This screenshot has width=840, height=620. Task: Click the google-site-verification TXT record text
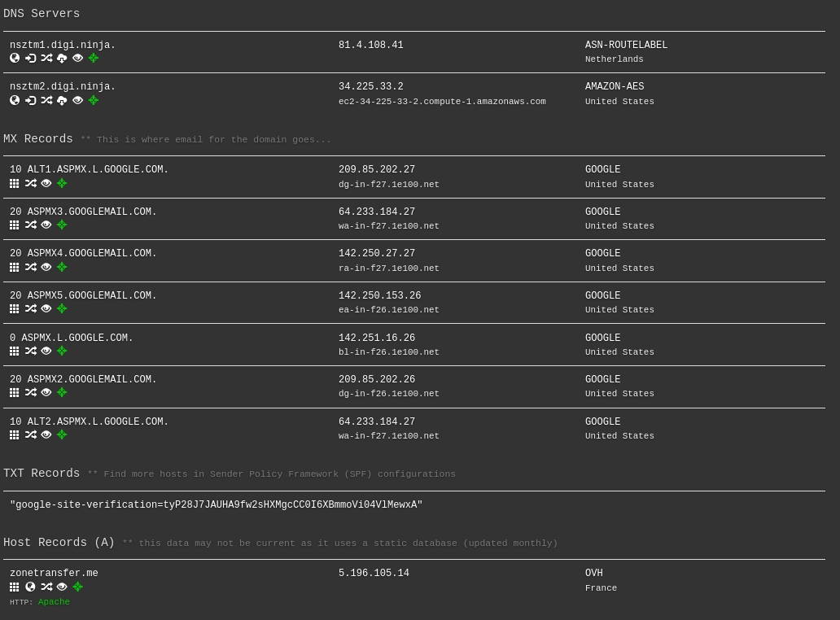click(x=216, y=505)
